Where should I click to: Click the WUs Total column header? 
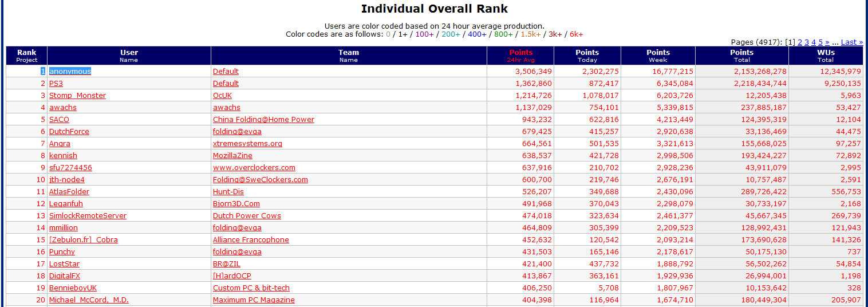point(826,56)
